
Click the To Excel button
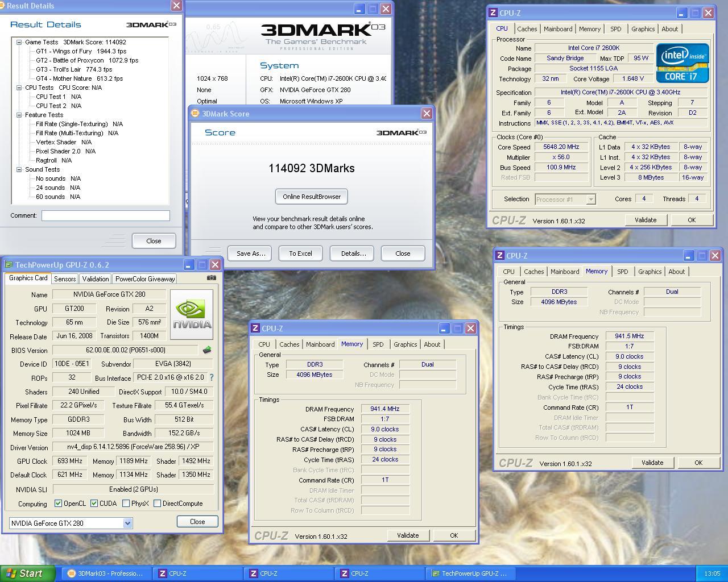point(300,253)
